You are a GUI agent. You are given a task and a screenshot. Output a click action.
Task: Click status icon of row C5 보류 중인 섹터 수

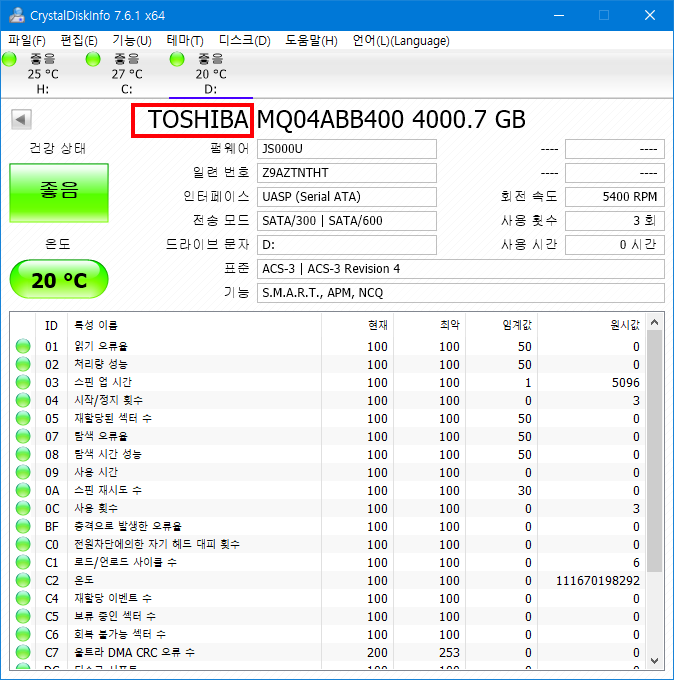[x=23, y=616]
